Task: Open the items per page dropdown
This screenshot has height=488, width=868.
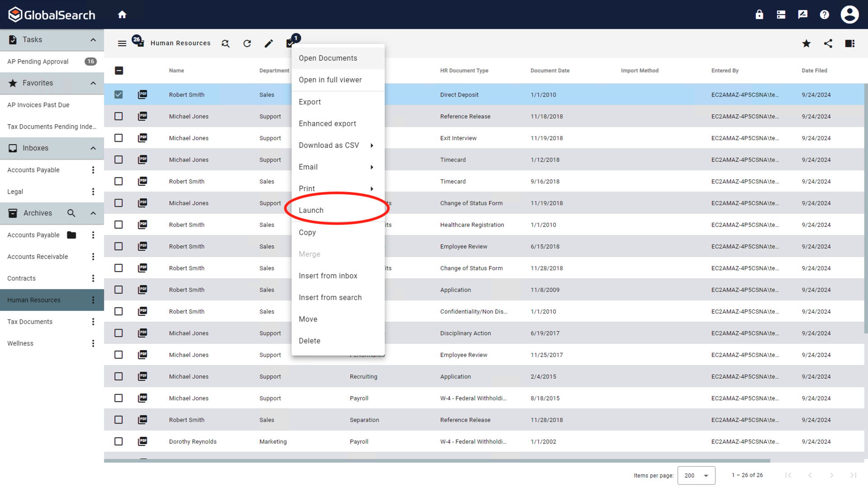Action: [x=696, y=475]
